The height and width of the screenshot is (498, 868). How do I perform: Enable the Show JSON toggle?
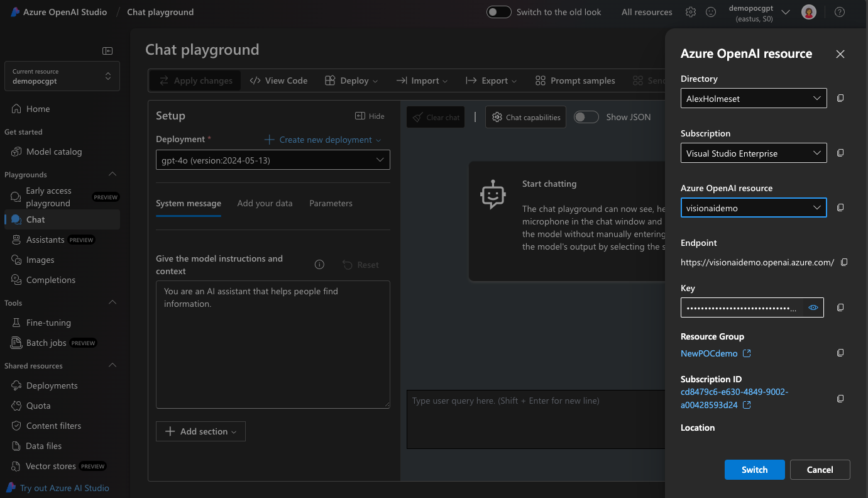click(x=586, y=117)
